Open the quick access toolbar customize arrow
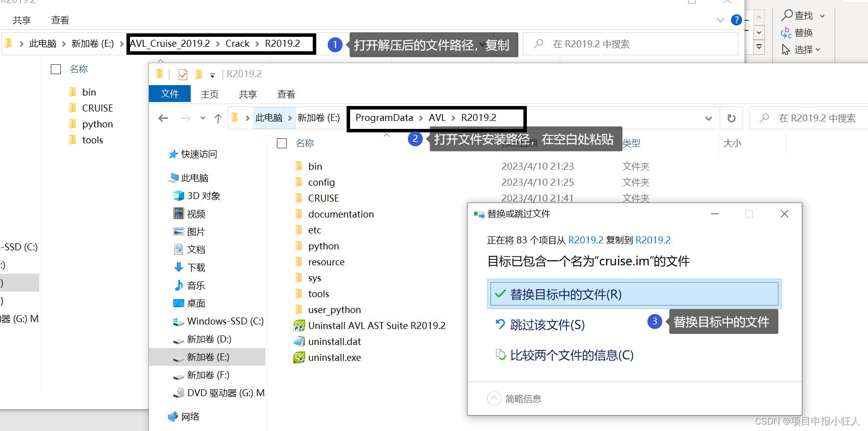This screenshot has height=431, width=868. (212, 75)
